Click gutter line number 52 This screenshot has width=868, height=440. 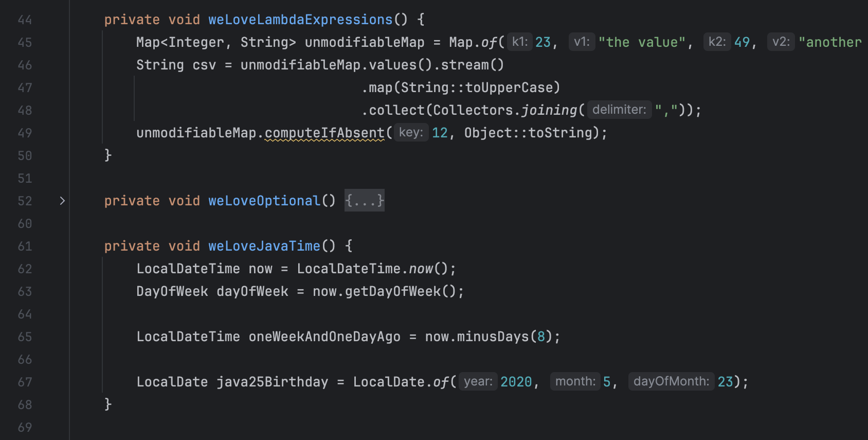[x=25, y=201]
